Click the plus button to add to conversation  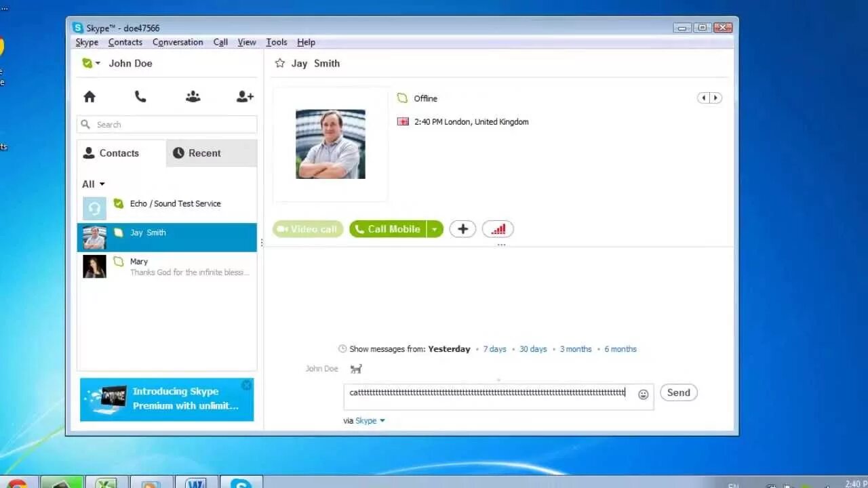[x=462, y=229]
